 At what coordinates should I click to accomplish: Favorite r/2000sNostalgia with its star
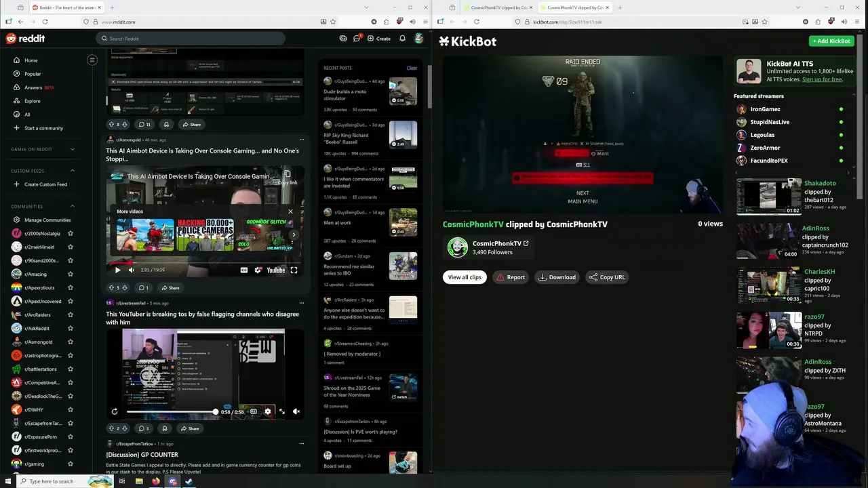(x=70, y=233)
